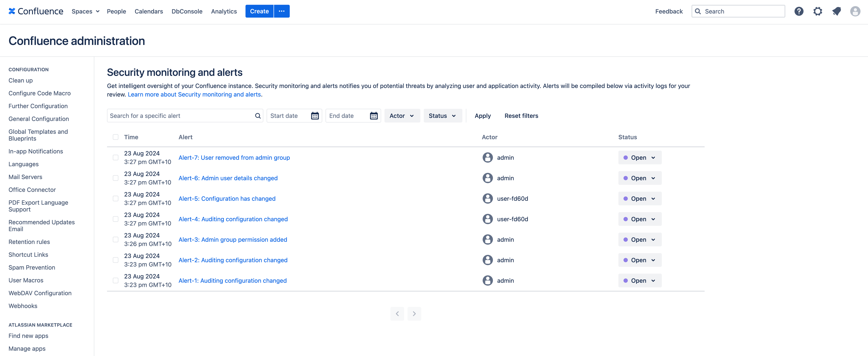868x356 pixels.
Task: Click Reset filters button
Action: pos(521,116)
